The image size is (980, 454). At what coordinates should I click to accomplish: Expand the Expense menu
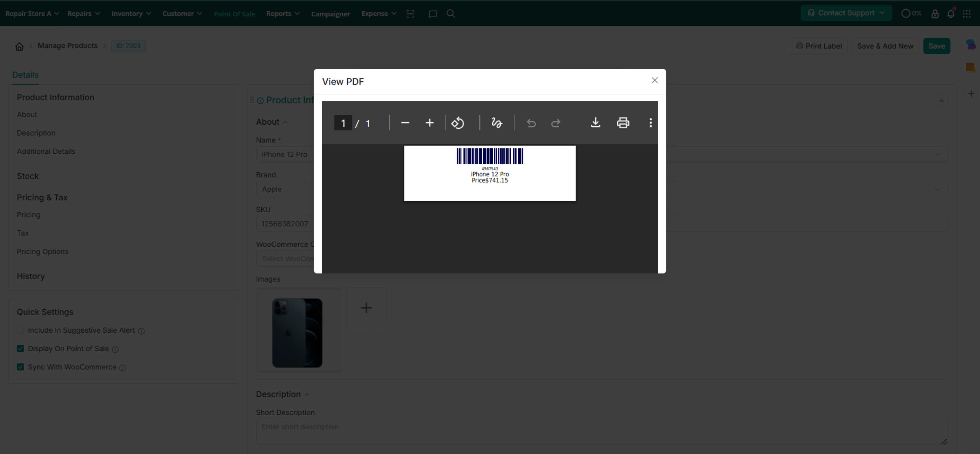(379, 14)
